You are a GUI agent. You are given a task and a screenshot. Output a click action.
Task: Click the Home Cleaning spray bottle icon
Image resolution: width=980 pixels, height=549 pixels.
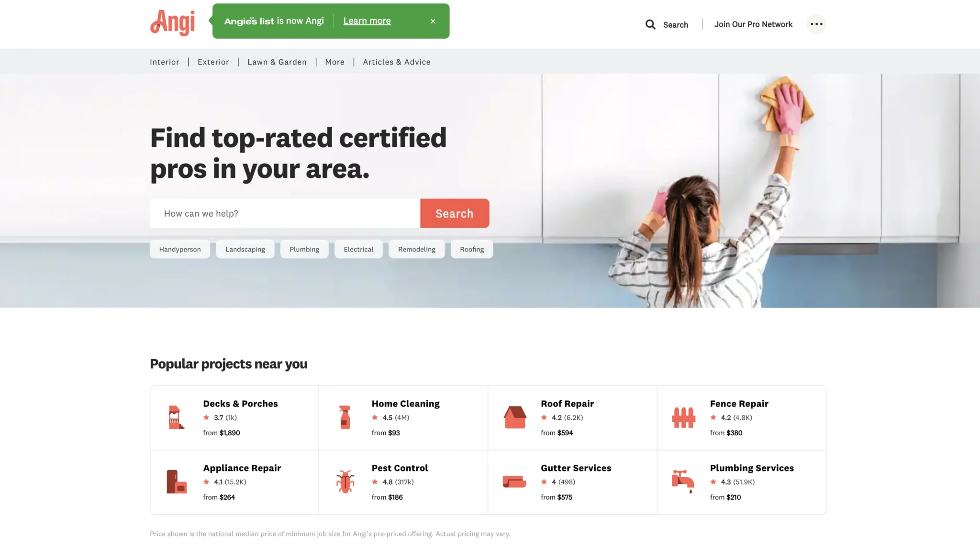[x=345, y=417]
